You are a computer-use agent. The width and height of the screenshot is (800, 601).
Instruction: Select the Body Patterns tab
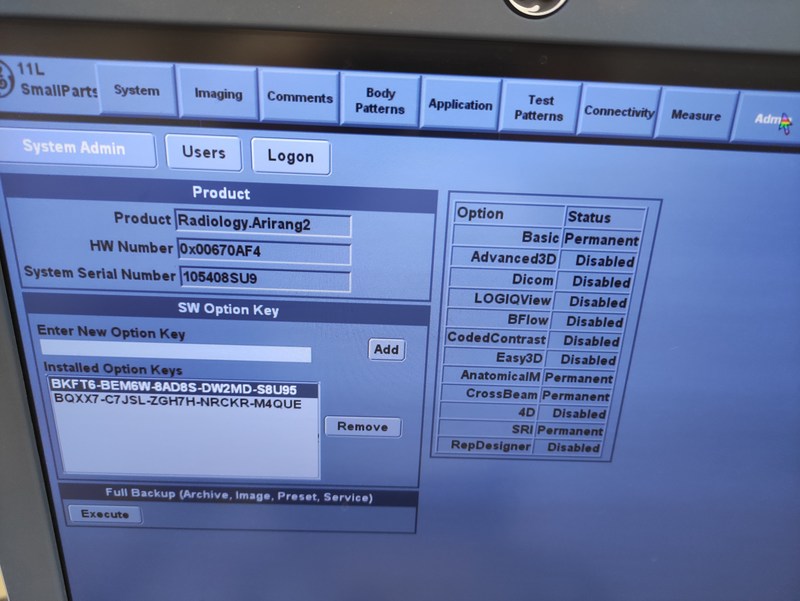point(380,101)
